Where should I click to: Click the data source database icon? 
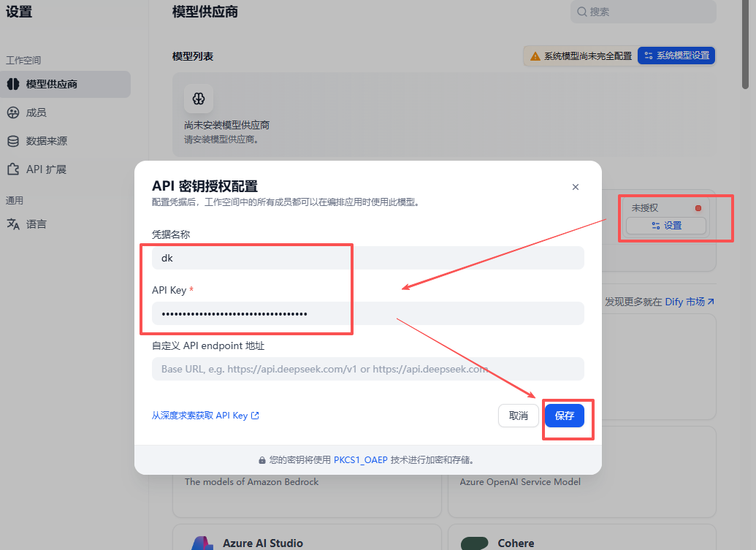click(13, 141)
